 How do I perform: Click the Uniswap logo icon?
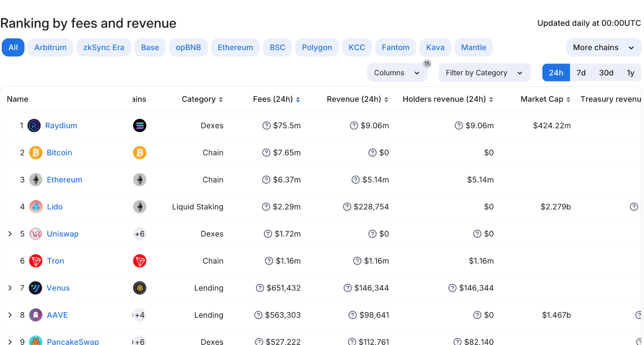tap(36, 234)
